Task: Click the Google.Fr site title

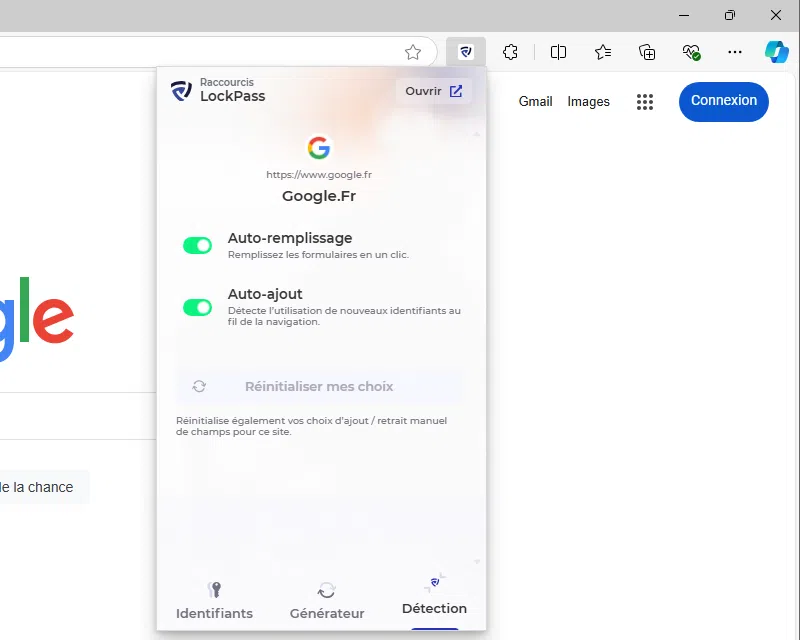Action: pos(319,196)
